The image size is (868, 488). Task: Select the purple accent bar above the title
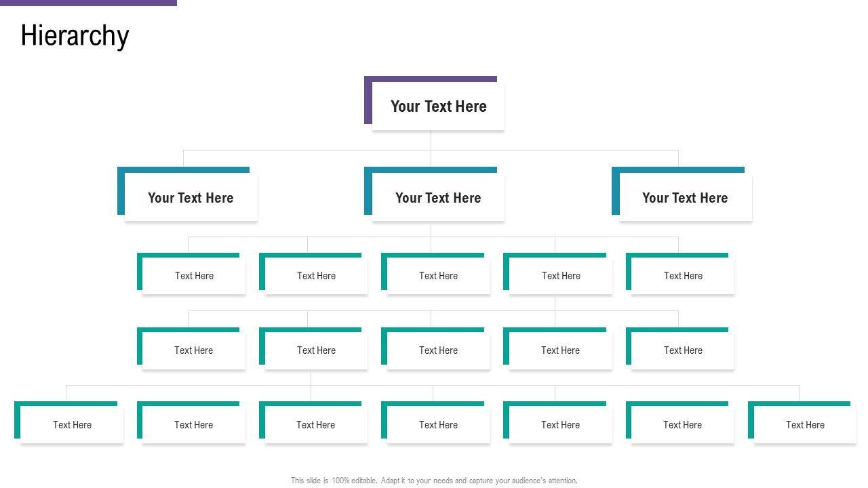pyautogui.click(x=88, y=3)
